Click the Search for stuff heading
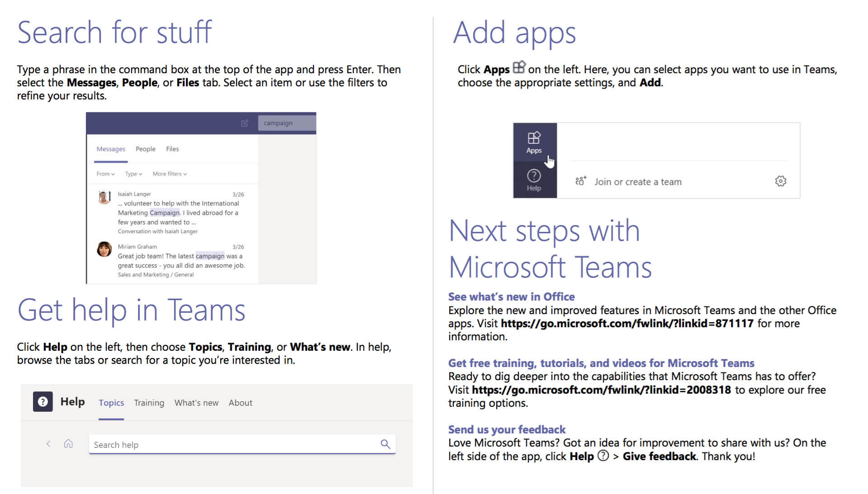Image resolution: width=868 pixels, height=494 pixels. tap(114, 32)
